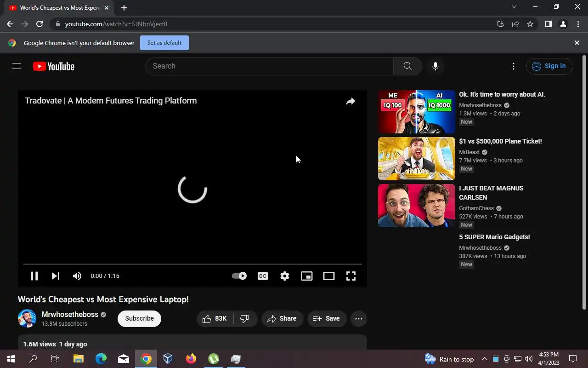588x368 pixels.
Task: Click the address bar URL
Action: (x=116, y=24)
